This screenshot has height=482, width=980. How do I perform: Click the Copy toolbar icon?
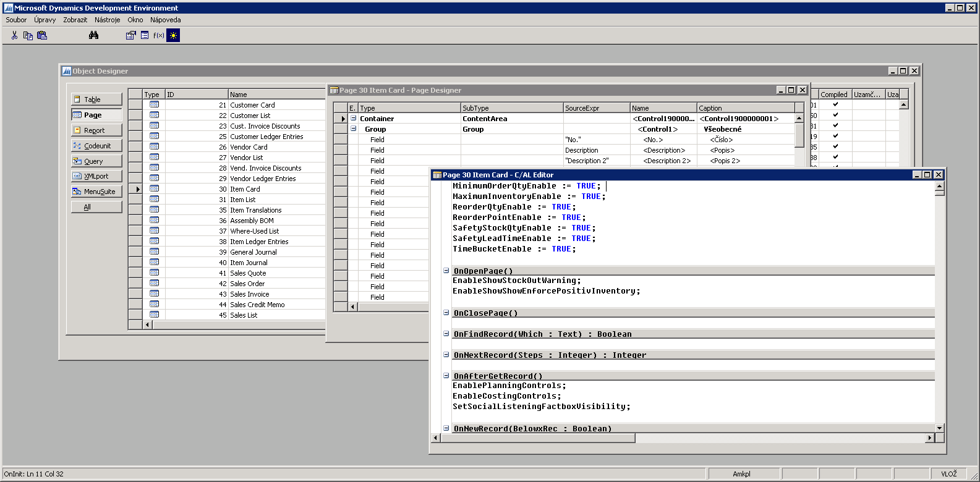(28, 35)
